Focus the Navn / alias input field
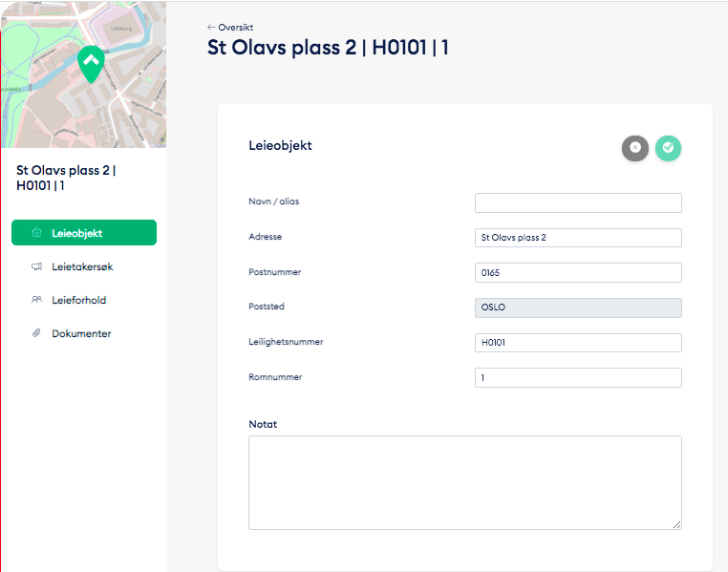This screenshot has width=728, height=572. [578, 202]
